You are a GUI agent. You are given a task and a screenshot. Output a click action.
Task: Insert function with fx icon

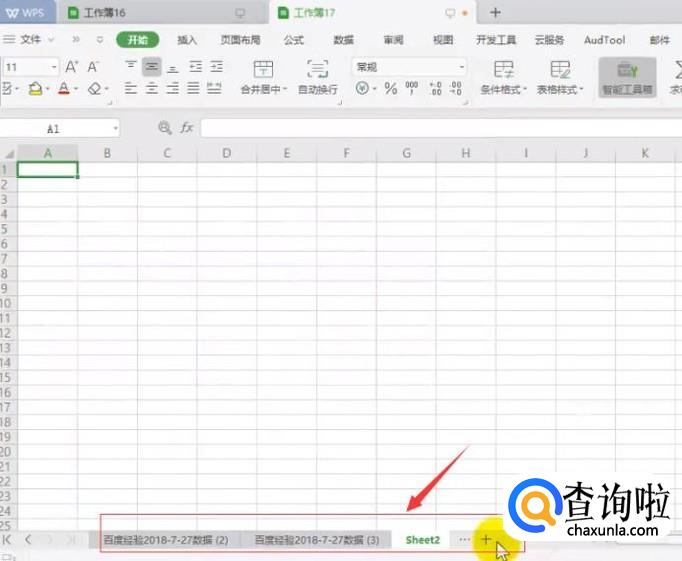point(187,128)
